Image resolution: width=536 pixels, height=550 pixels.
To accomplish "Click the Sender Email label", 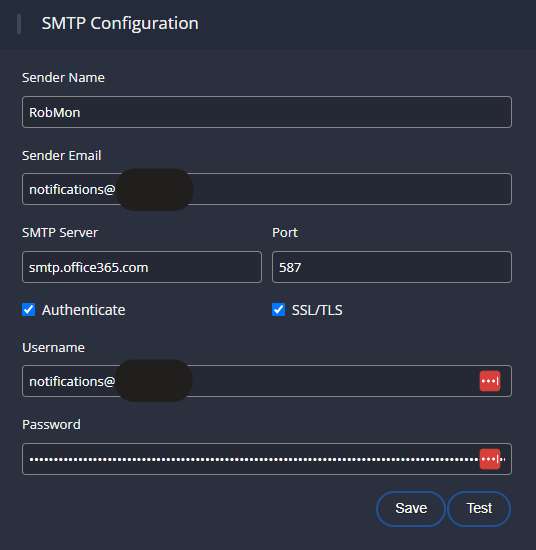I will point(61,155).
